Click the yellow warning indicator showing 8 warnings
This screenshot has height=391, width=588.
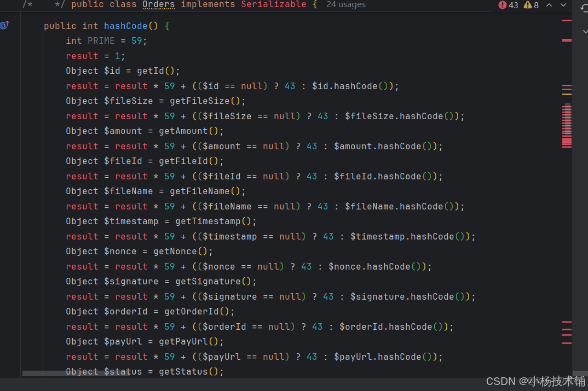tap(527, 5)
